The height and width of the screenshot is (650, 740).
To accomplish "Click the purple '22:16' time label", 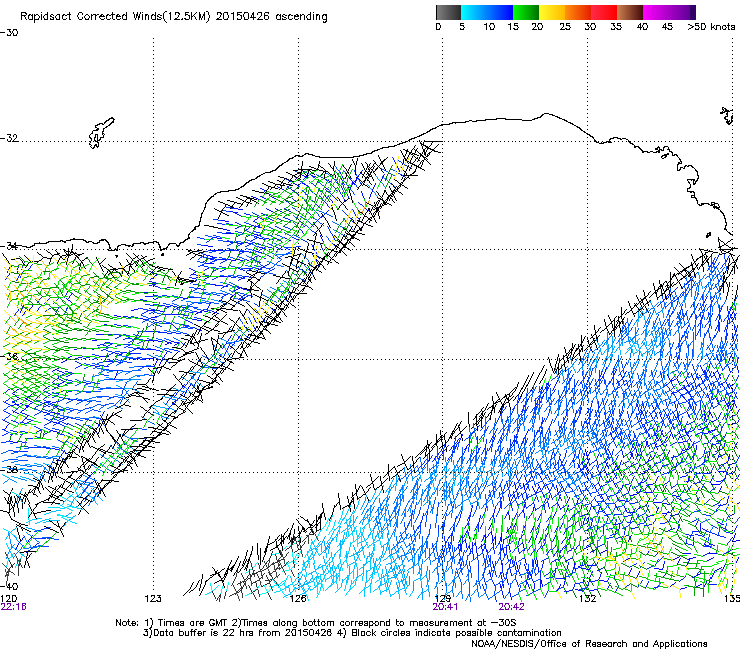I will point(13,607).
